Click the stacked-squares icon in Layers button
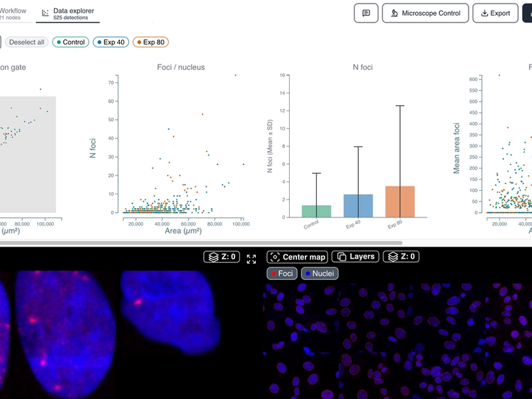 [x=342, y=257]
